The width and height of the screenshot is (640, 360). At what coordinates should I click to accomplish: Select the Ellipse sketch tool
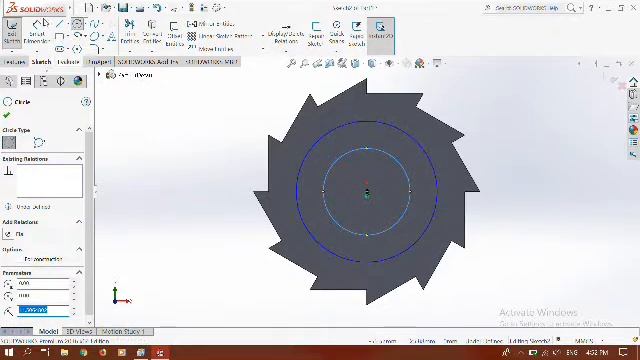pos(94,36)
